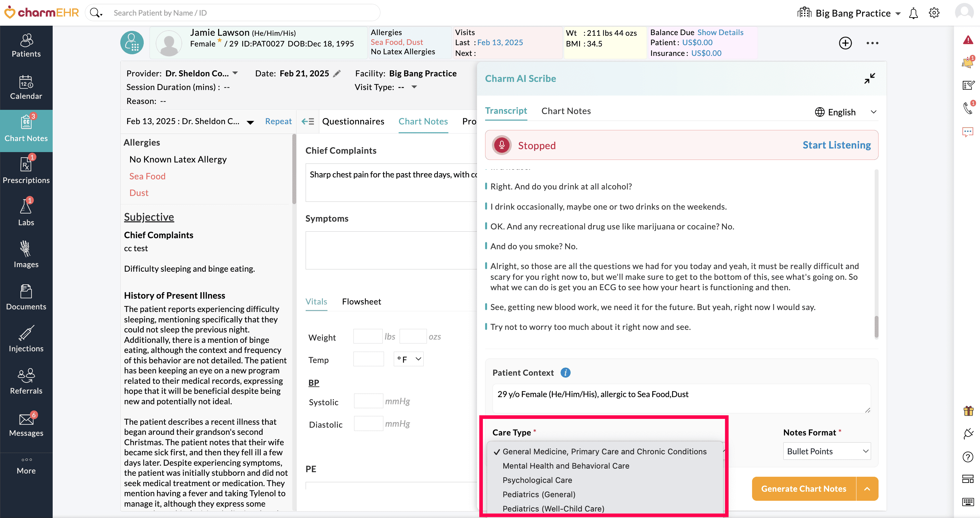Select the Psychological Care option

537,480
